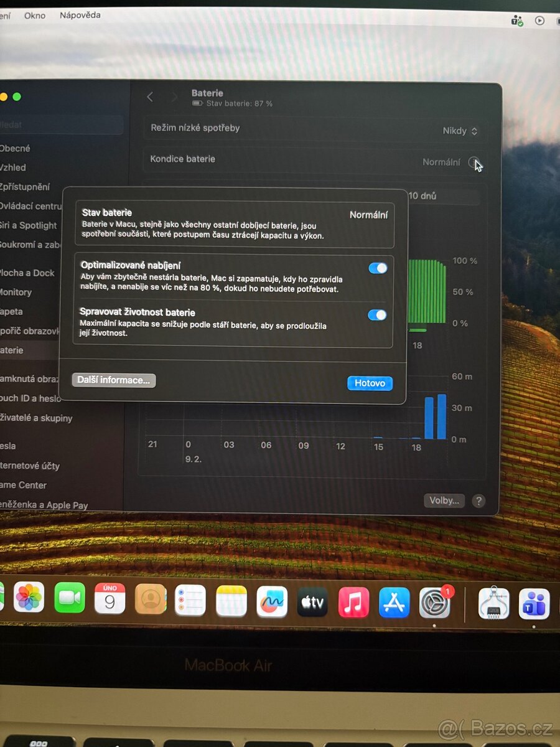Turn off Spravovat životnost baterie
Screen dimensions: 560x747
pyautogui.click(x=377, y=315)
